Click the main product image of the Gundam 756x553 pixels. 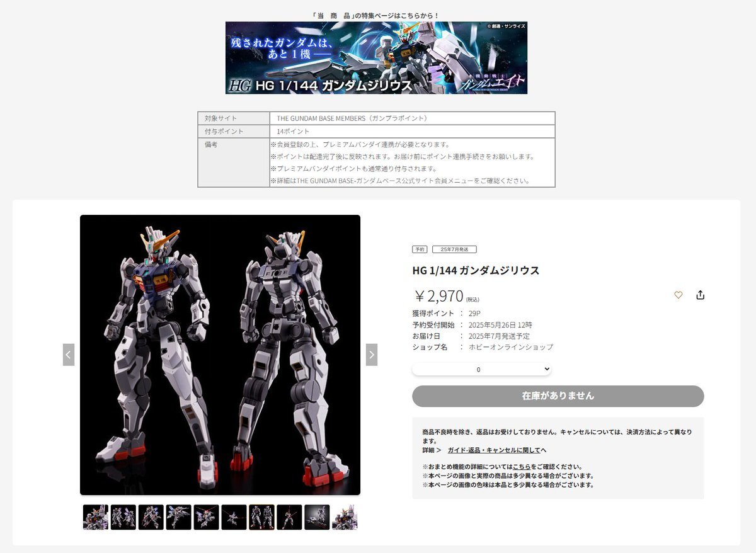(220, 355)
